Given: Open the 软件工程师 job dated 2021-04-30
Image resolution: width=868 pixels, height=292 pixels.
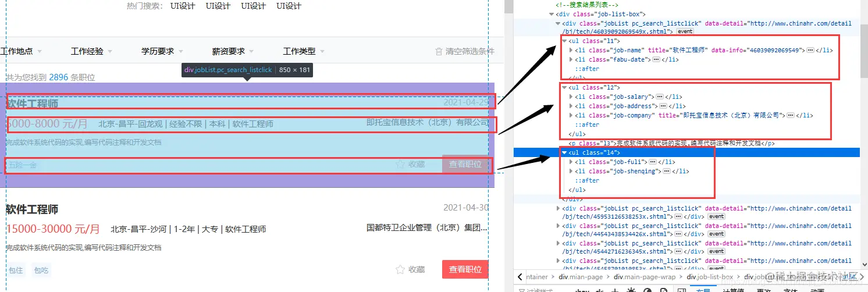Looking at the screenshot, I should (32, 209).
